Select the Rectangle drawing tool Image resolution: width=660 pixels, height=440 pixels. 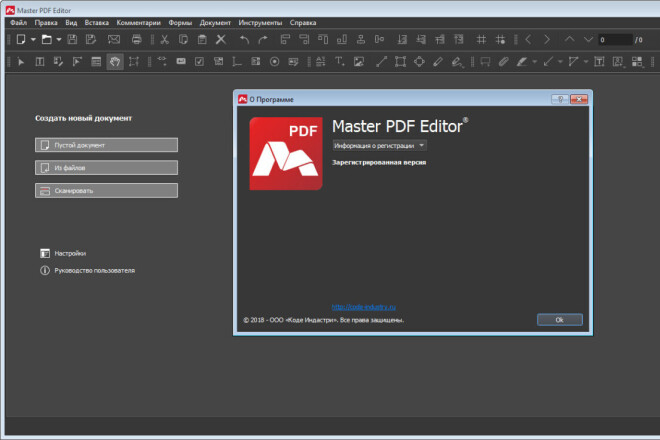[x=400, y=62]
